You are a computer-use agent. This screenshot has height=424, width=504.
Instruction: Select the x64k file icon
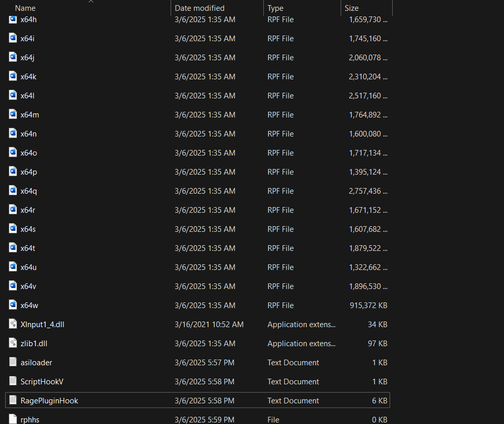pyautogui.click(x=13, y=76)
